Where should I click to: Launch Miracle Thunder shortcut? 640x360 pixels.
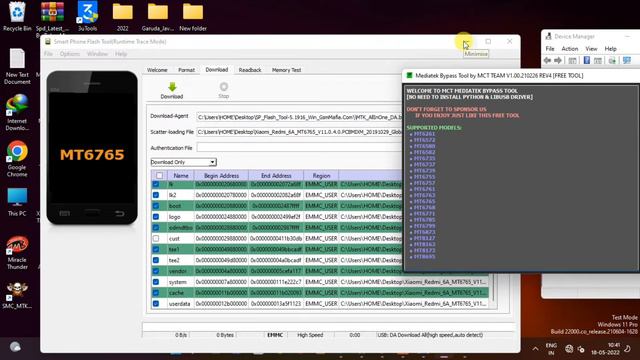[x=17, y=245]
